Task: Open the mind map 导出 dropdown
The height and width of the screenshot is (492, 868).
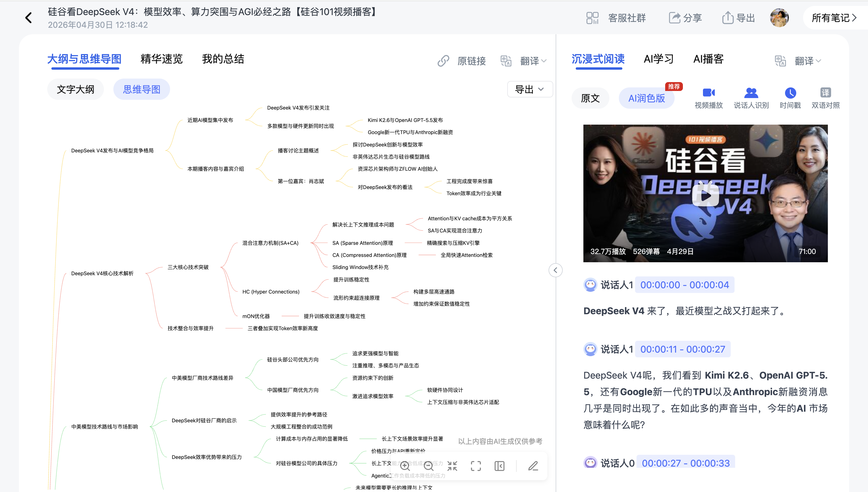Action: [530, 89]
